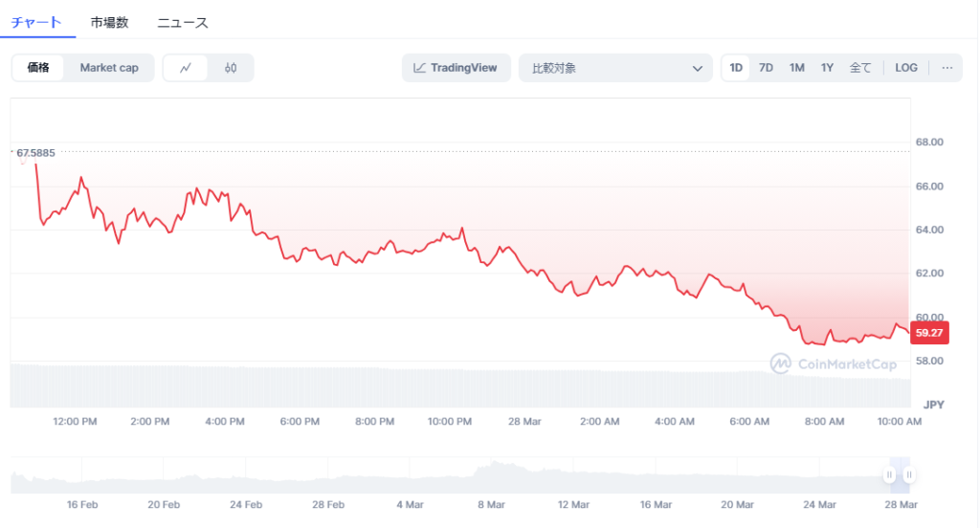This screenshot has height=528, width=980.
Task: Select the 1M time range
Action: (x=796, y=68)
